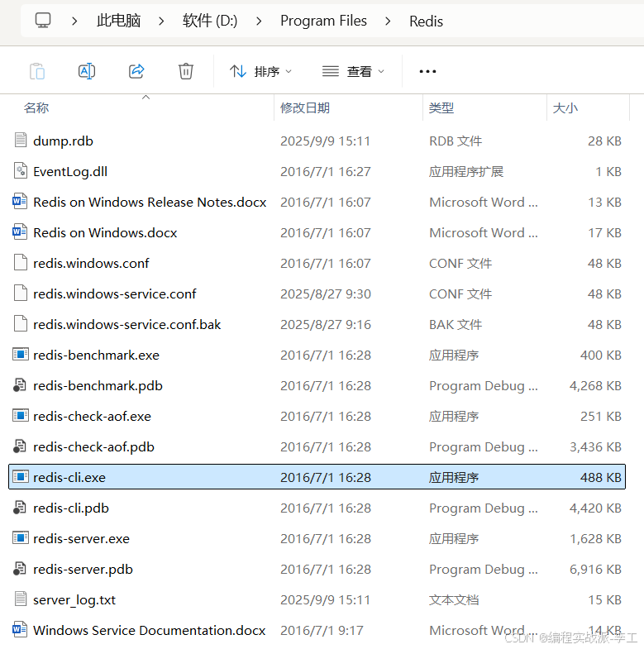Click server_log.txt file icon
The width and height of the screenshot is (644, 649).
tap(21, 599)
